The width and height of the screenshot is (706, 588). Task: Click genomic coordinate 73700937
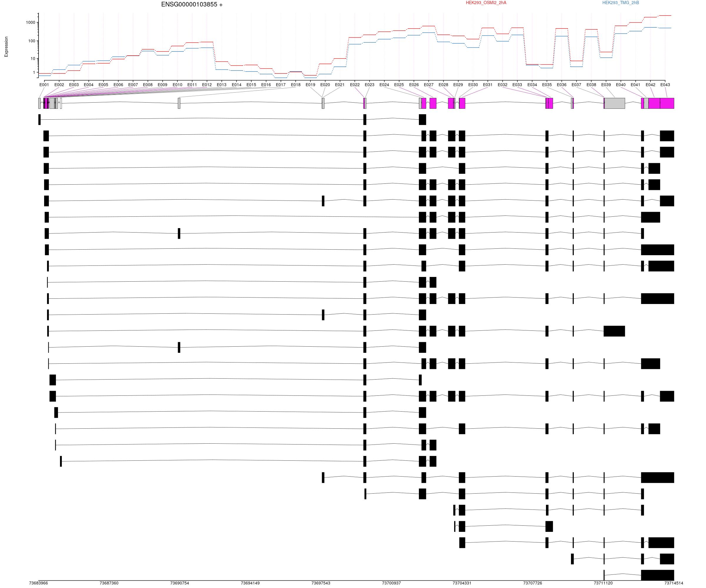[x=392, y=583]
